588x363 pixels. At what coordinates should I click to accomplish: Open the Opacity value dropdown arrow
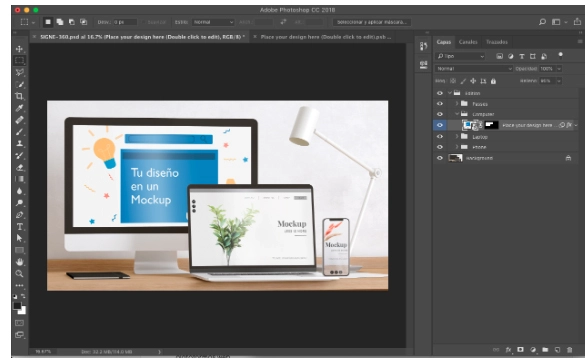[559, 69]
